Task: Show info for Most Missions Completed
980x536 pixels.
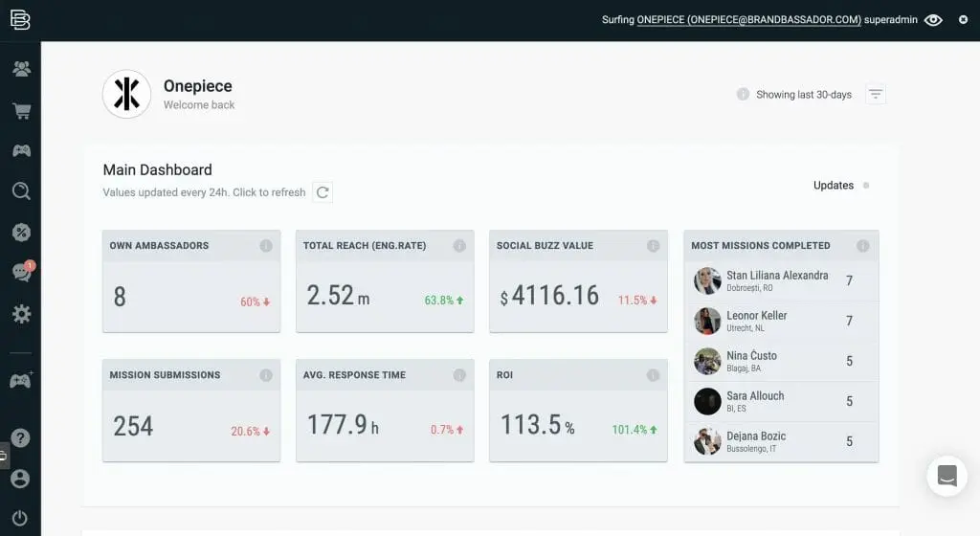Action: 863,246
